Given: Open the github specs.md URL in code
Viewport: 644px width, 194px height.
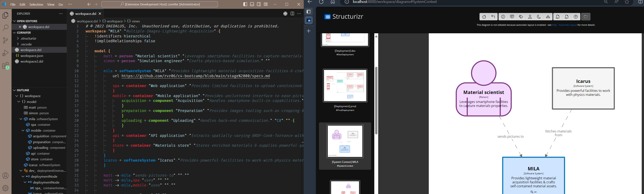Looking at the screenshot, I should point(196,76).
